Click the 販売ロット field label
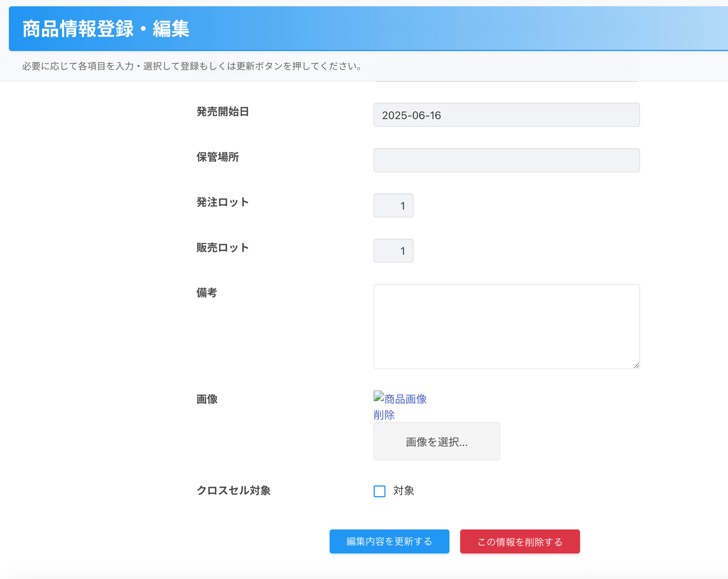This screenshot has height=579, width=728. point(222,248)
